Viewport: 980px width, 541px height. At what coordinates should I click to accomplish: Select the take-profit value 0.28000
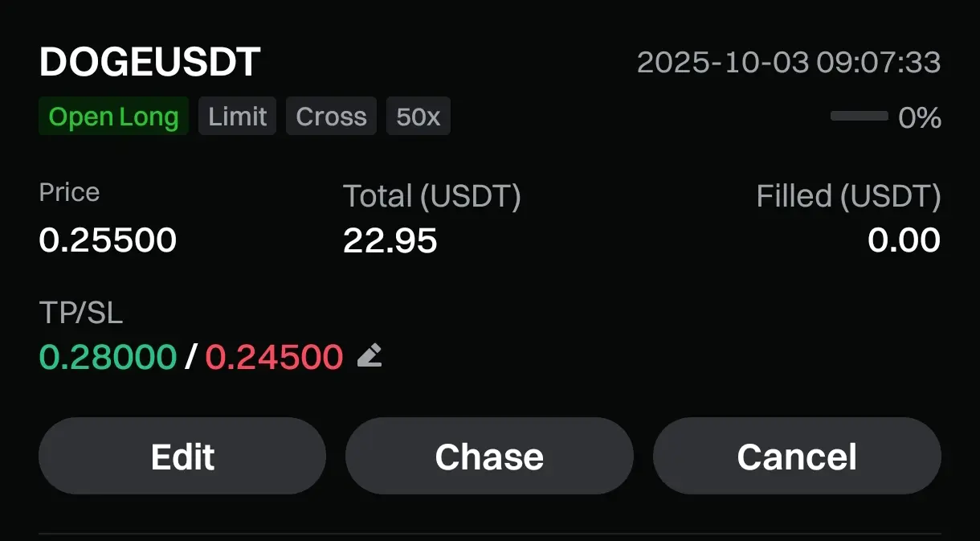click(108, 356)
